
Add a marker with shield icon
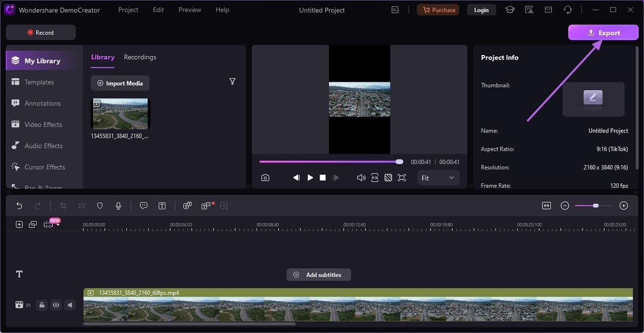(x=100, y=206)
